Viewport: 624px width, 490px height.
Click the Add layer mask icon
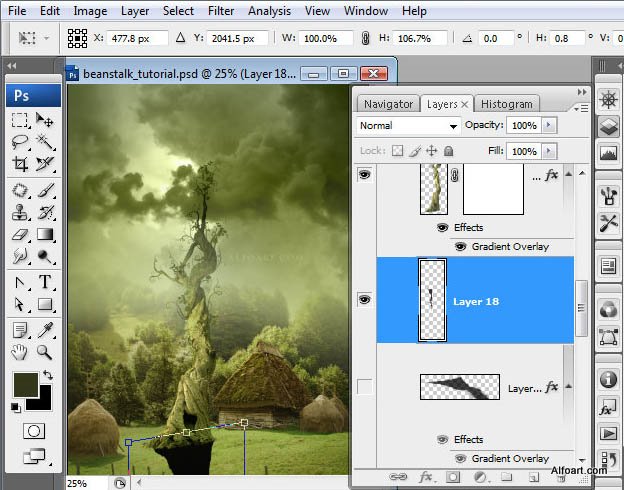pos(452,478)
